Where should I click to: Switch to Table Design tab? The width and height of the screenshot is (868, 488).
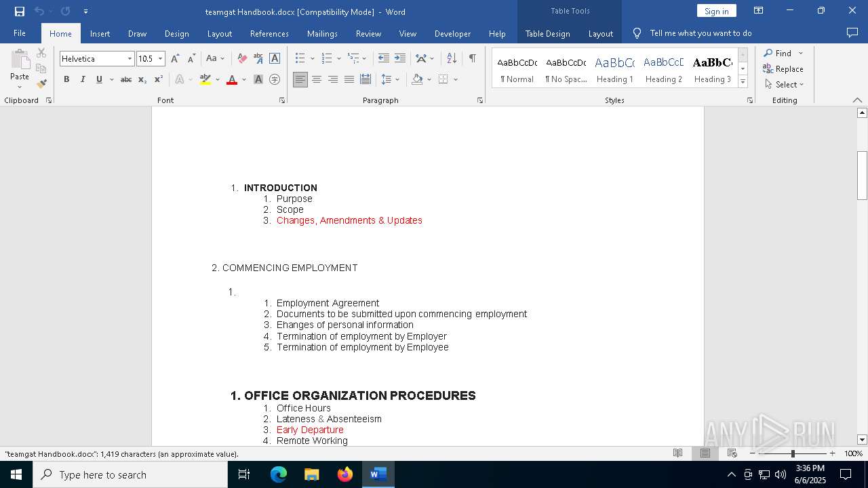(x=547, y=33)
